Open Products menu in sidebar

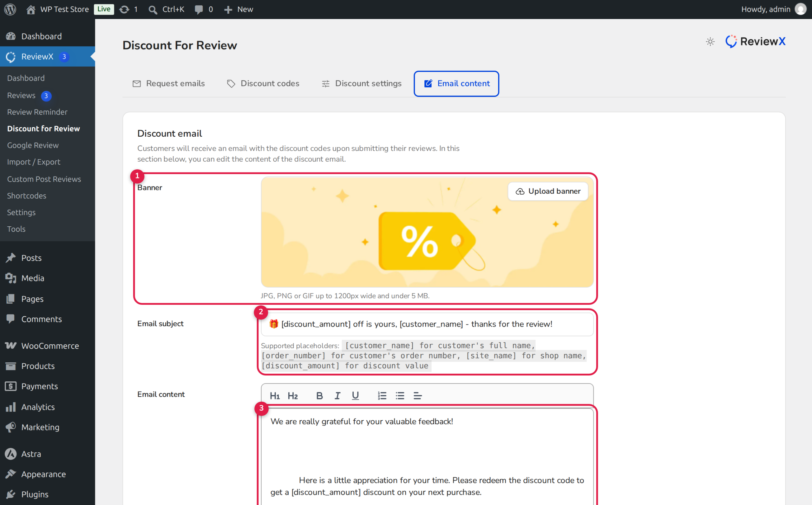(48, 366)
